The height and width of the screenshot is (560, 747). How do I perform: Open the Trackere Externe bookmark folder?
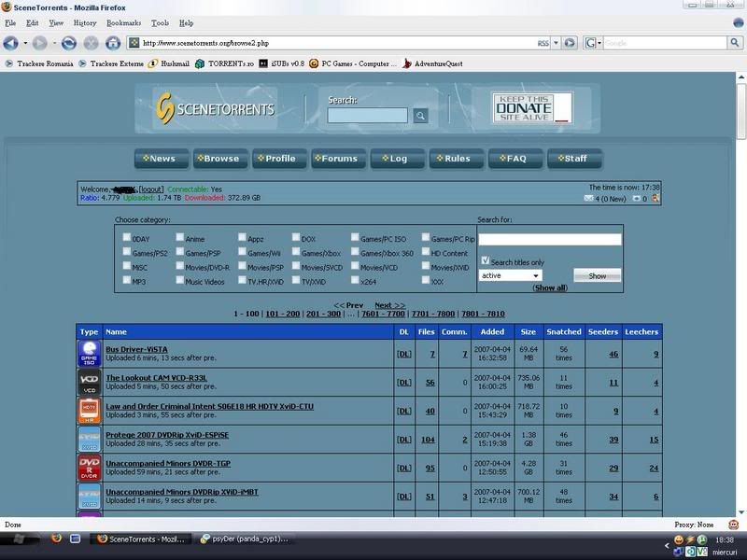pos(111,63)
